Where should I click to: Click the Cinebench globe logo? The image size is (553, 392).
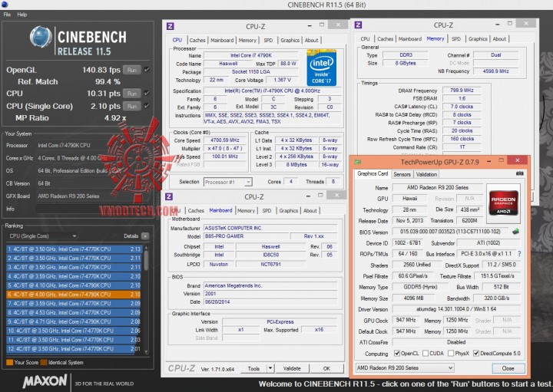(x=41, y=36)
